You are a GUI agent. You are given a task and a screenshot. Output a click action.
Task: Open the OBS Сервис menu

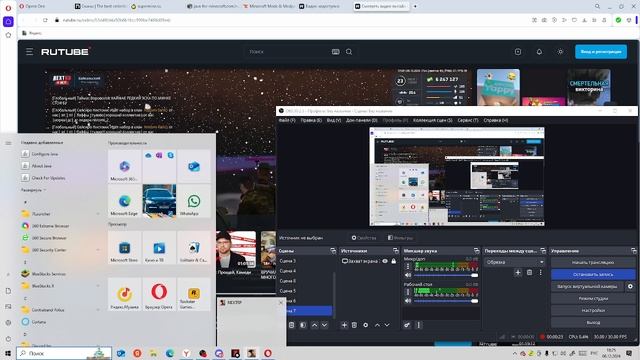click(468, 120)
